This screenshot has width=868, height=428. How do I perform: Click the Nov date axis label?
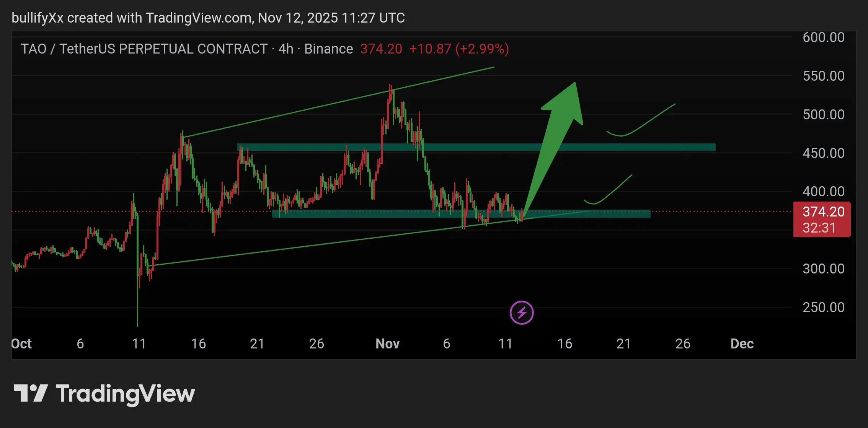[x=387, y=344]
